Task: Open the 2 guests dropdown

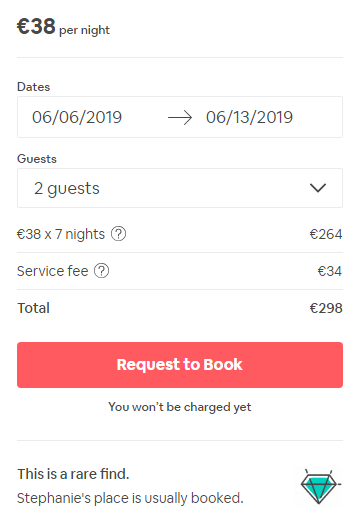Action: point(180,188)
